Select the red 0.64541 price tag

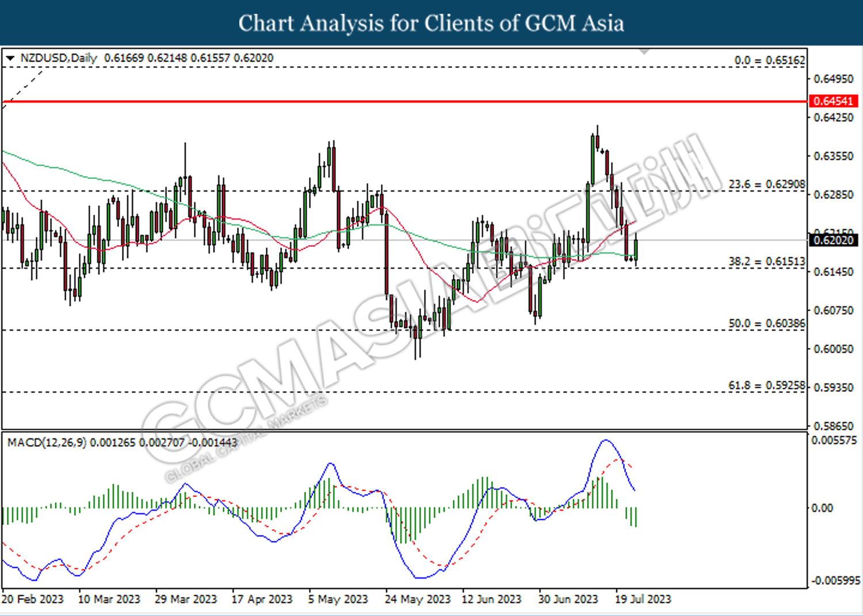pyautogui.click(x=833, y=101)
